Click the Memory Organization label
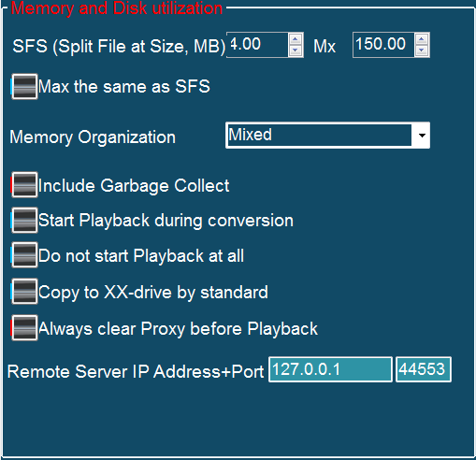The height and width of the screenshot is (460, 476). pyautogui.click(x=93, y=137)
